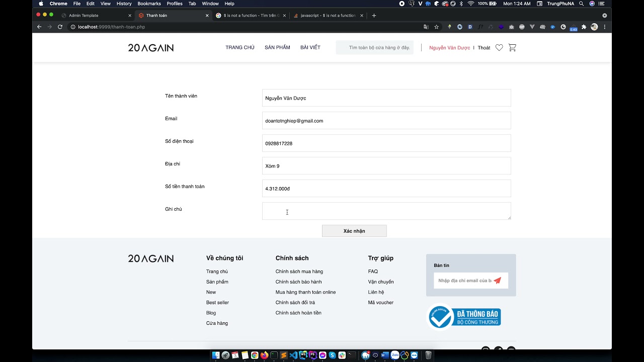Open the wishlist heart icon in the header
The height and width of the screenshot is (362, 644).
pyautogui.click(x=499, y=48)
